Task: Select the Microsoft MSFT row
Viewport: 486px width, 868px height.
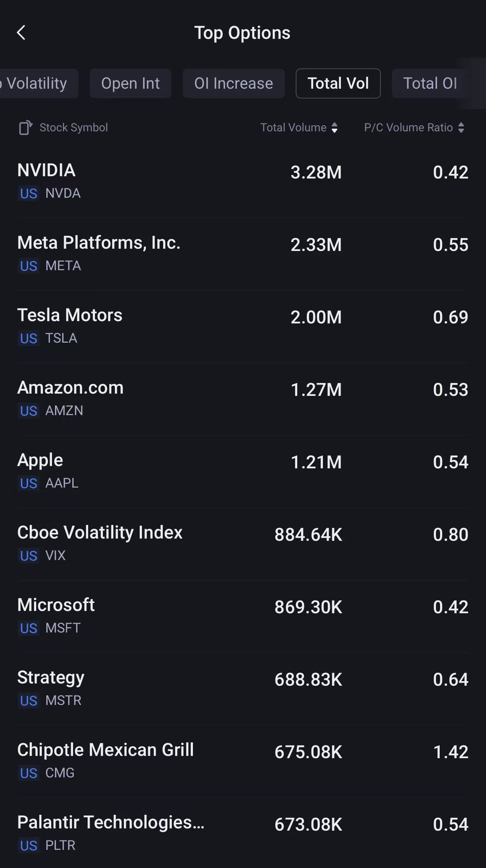Action: tap(242, 616)
